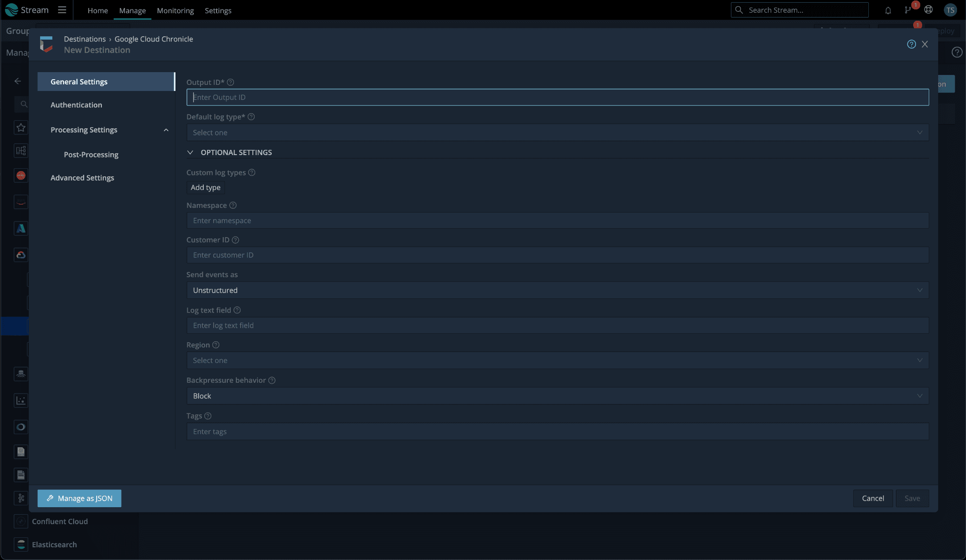
Task: Open the version control branch icon
Action: point(908,10)
